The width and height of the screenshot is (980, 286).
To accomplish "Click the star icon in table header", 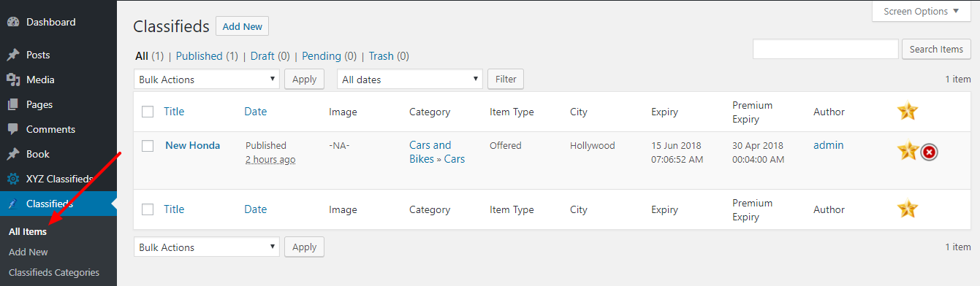I will click(908, 112).
